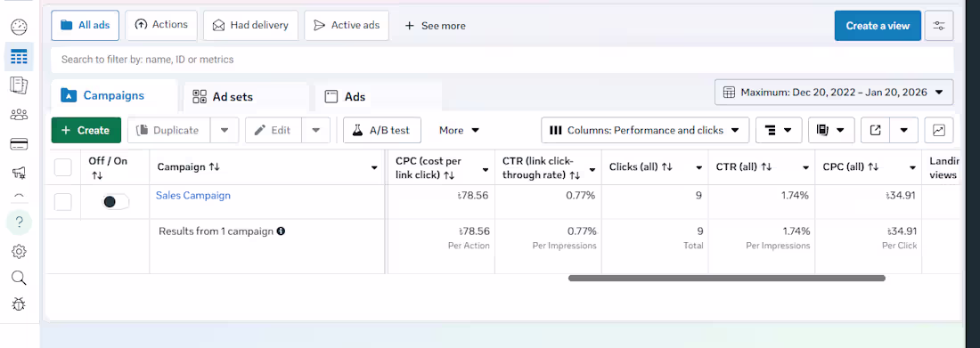The height and width of the screenshot is (348, 980).
Task: Open CTR link click-through rate column dropdown
Action: [x=592, y=170]
